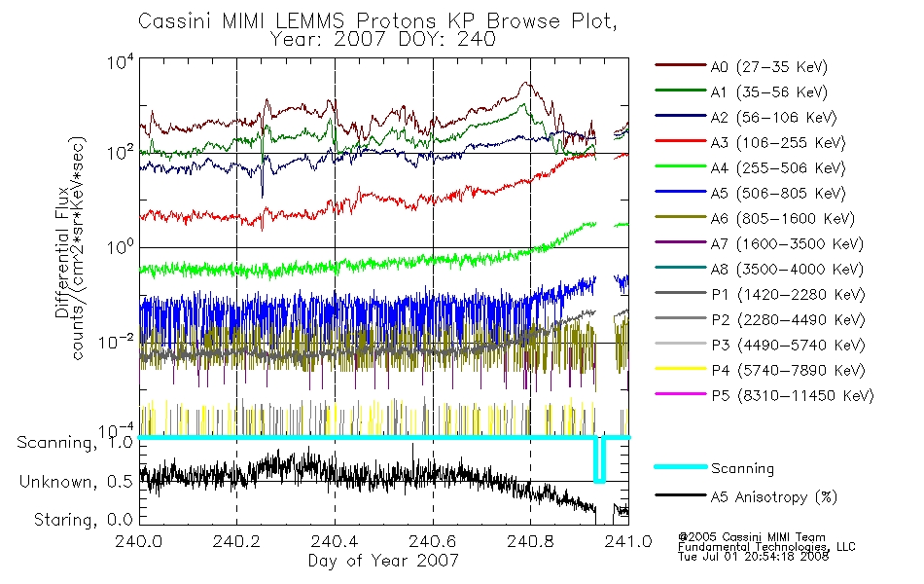The height and width of the screenshot is (584, 924).
Task: Click the A4 (255-506 KeV) legend label
Action: pos(778,168)
